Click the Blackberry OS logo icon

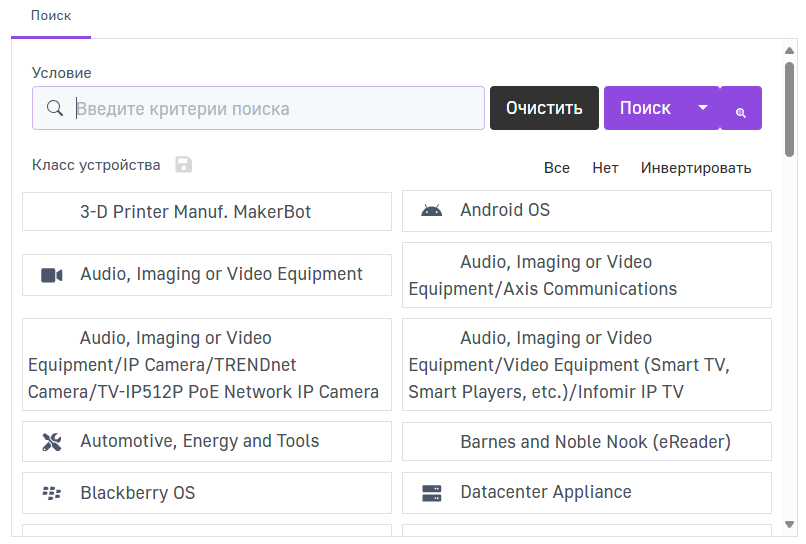[x=52, y=493]
